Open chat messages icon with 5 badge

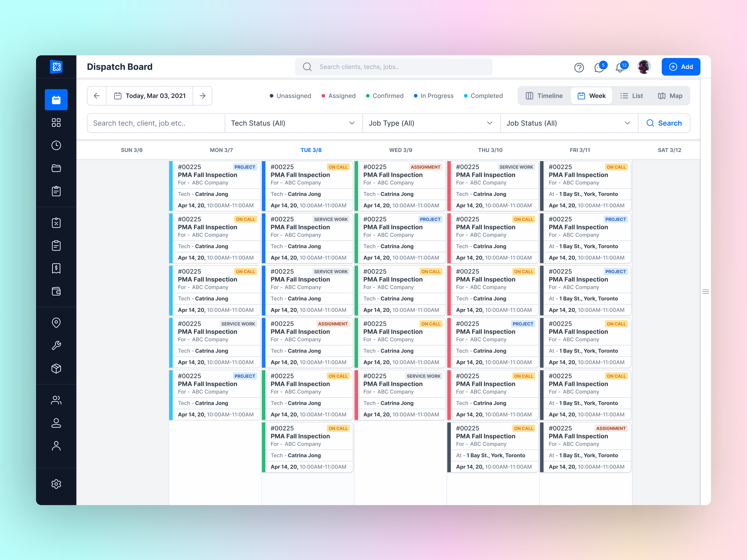[599, 67]
